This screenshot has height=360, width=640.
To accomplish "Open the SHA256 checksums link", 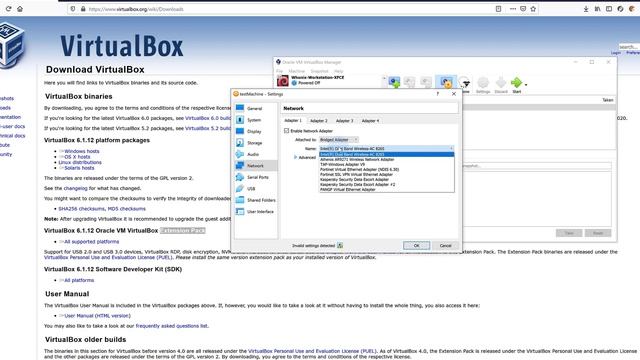I will (x=82, y=209).
